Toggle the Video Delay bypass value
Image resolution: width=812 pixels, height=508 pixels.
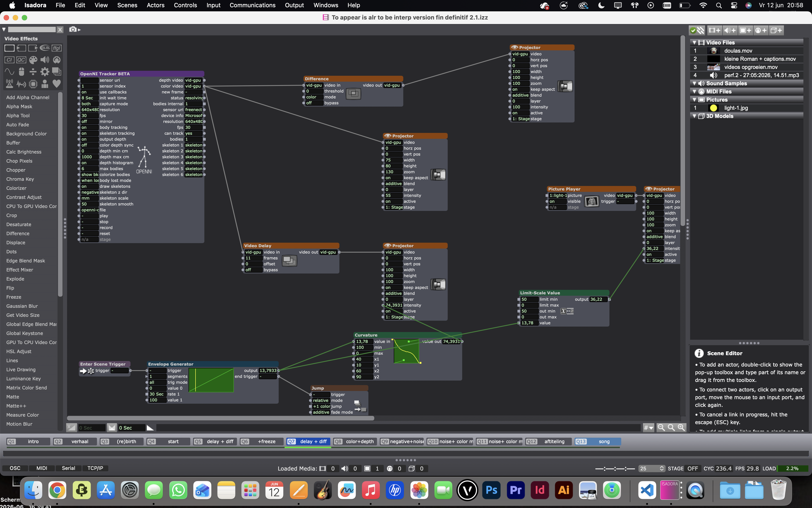point(253,270)
